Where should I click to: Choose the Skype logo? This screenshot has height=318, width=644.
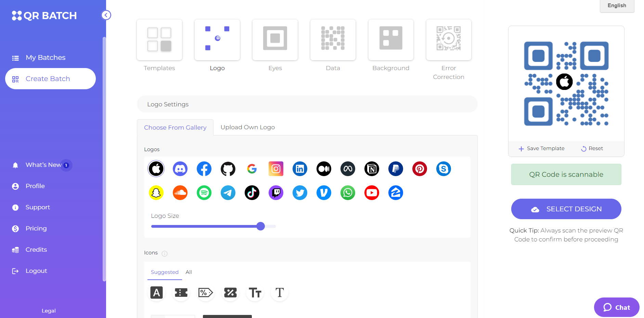(443, 169)
